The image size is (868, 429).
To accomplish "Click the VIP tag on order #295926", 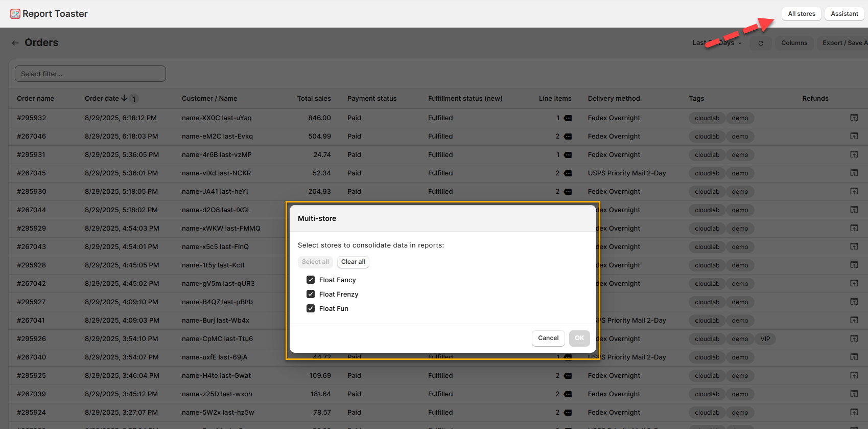I will click(x=765, y=339).
